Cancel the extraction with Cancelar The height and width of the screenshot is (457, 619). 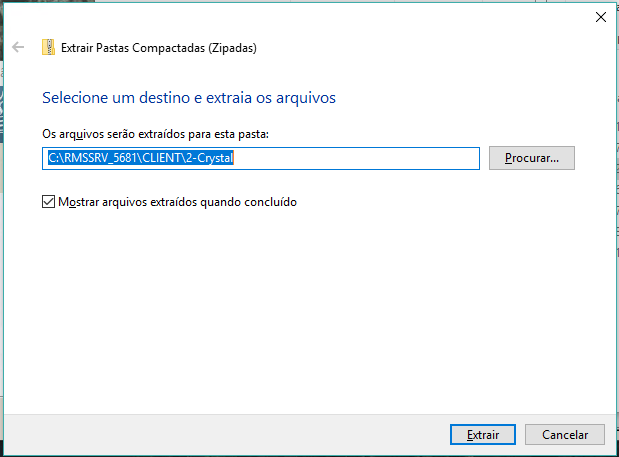click(x=565, y=435)
